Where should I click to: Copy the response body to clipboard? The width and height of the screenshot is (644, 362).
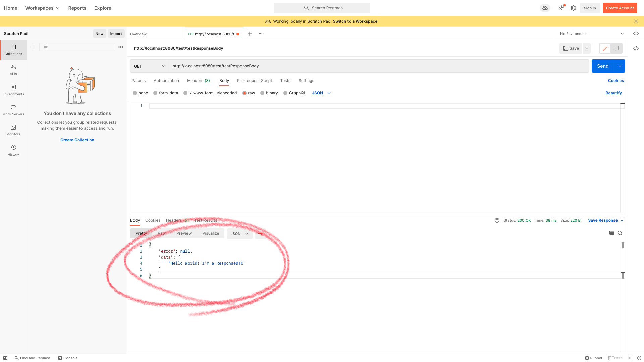611,233
